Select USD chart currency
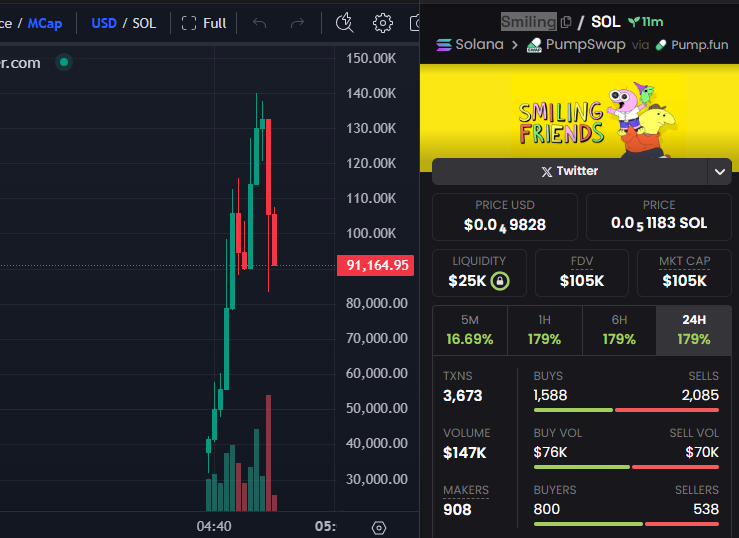This screenshot has width=739, height=538. [104, 23]
